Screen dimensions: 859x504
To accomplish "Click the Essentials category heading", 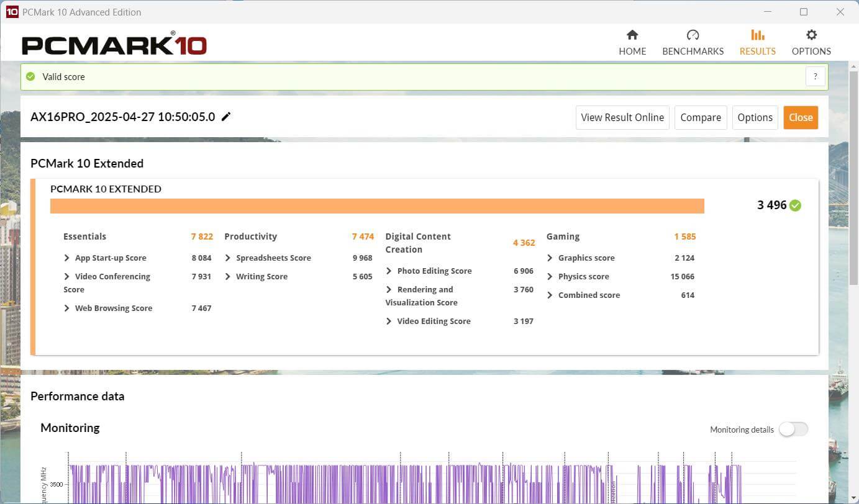I will tap(84, 236).
